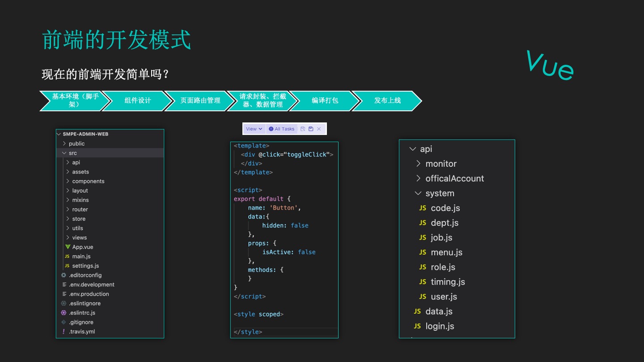
Task: Click the subtitle 现在的前端开发简单吗?
Action: pos(106,74)
